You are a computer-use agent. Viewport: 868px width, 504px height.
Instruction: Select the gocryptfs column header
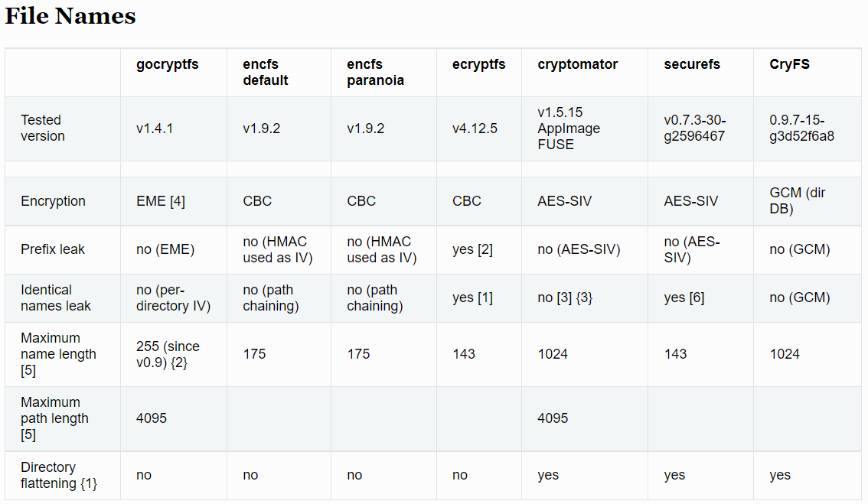168,64
